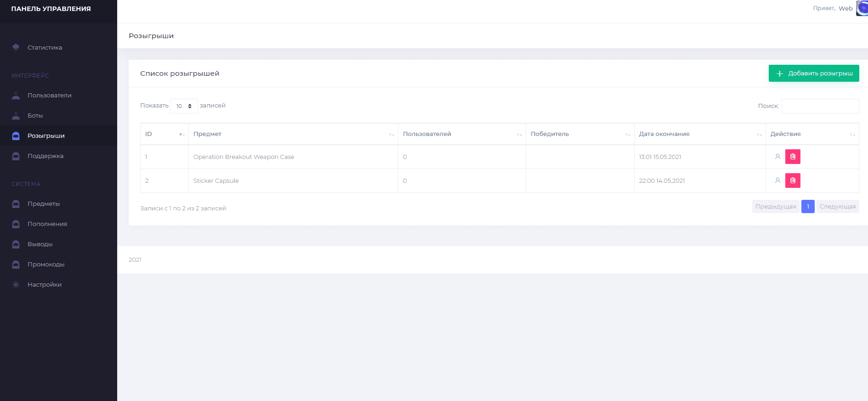The height and width of the screenshot is (401, 868).
Task: Sort table by Победитель column
Action: [x=579, y=134]
